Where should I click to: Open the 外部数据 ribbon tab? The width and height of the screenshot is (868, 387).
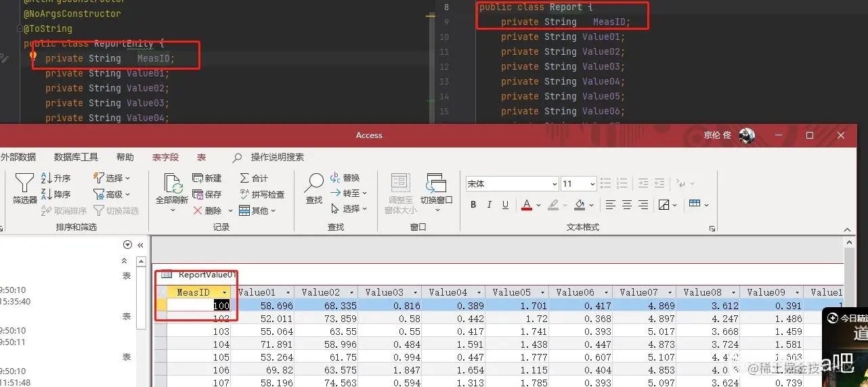click(18, 157)
